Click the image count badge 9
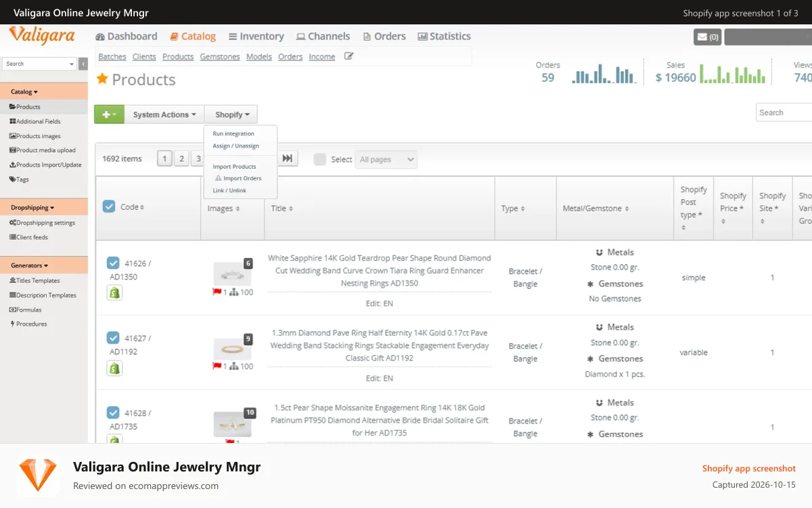 pyautogui.click(x=248, y=339)
